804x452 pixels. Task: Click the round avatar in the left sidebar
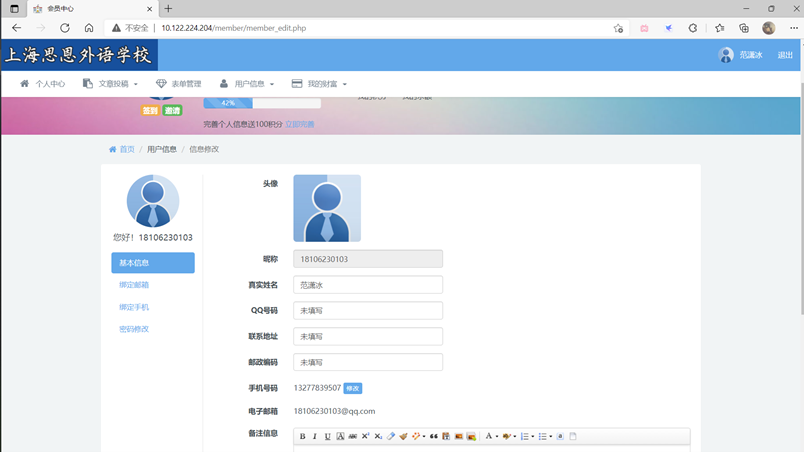pos(153,201)
